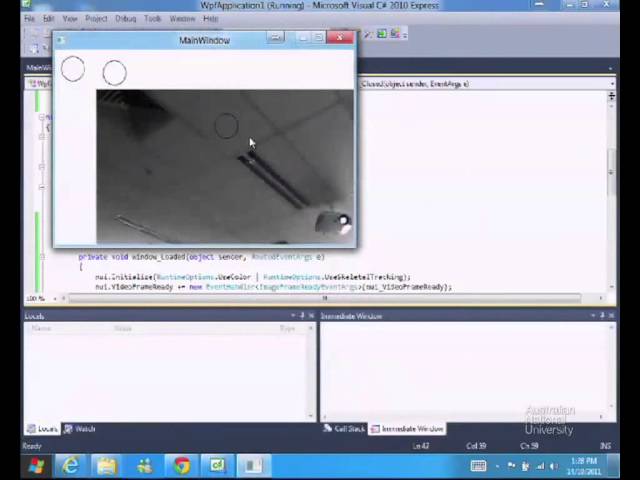This screenshot has height=480, width=640.
Task: Toggle the INS insert mode indicator
Action: coord(606,446)
